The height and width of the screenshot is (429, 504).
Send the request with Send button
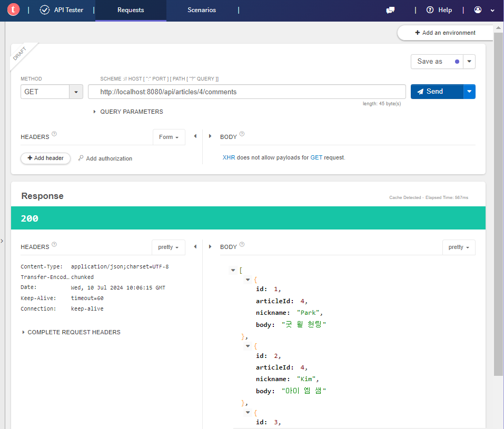point(437,92)
